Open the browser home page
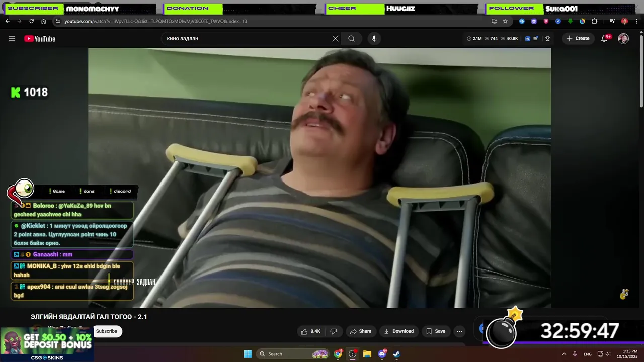 (x=44, y=21)
